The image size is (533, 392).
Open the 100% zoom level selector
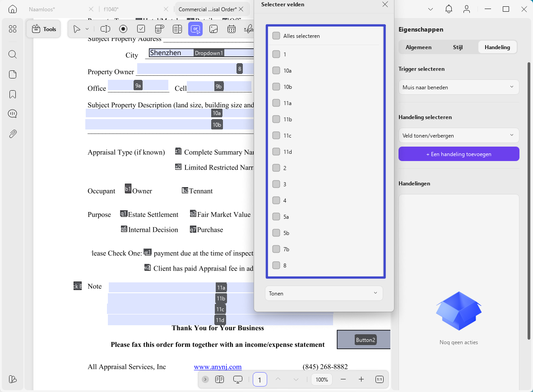[x=322, y=379]
